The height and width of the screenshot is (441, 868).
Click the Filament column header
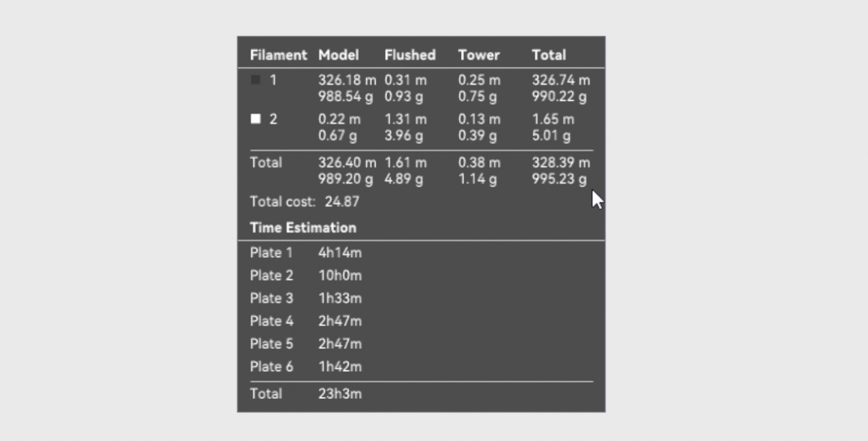click(278, 55)
